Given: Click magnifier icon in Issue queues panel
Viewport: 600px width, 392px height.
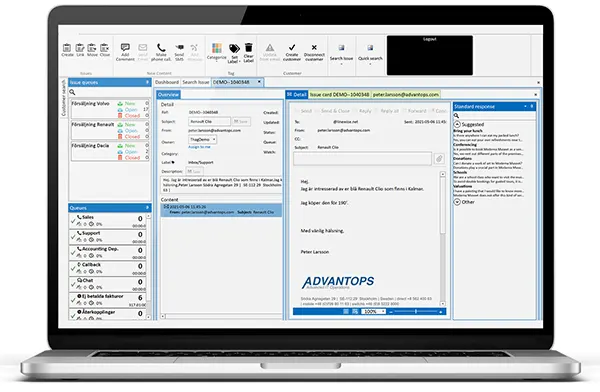Looking at the screenshot, I should [72, 92].
